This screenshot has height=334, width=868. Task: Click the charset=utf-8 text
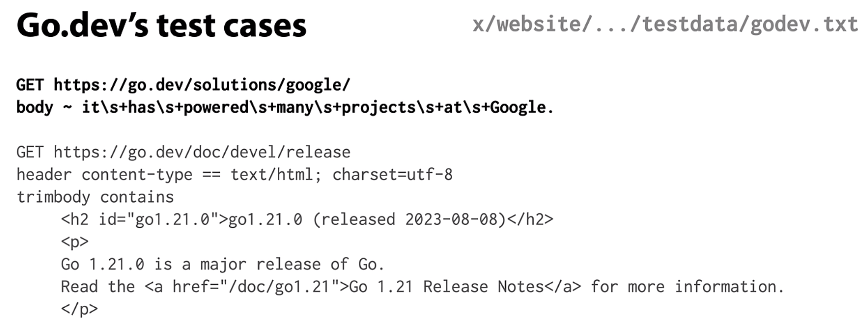point(392,175)
